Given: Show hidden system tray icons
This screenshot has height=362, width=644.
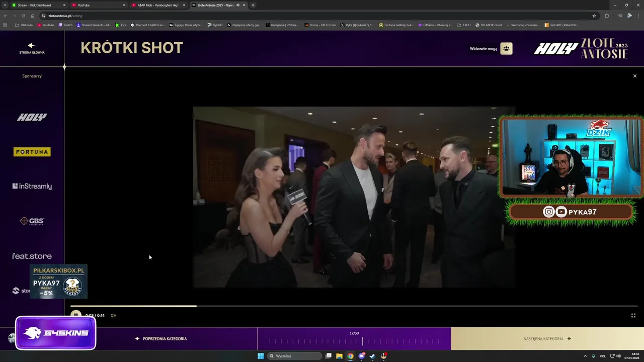Looking at the screenshot, I should (585, 356).
